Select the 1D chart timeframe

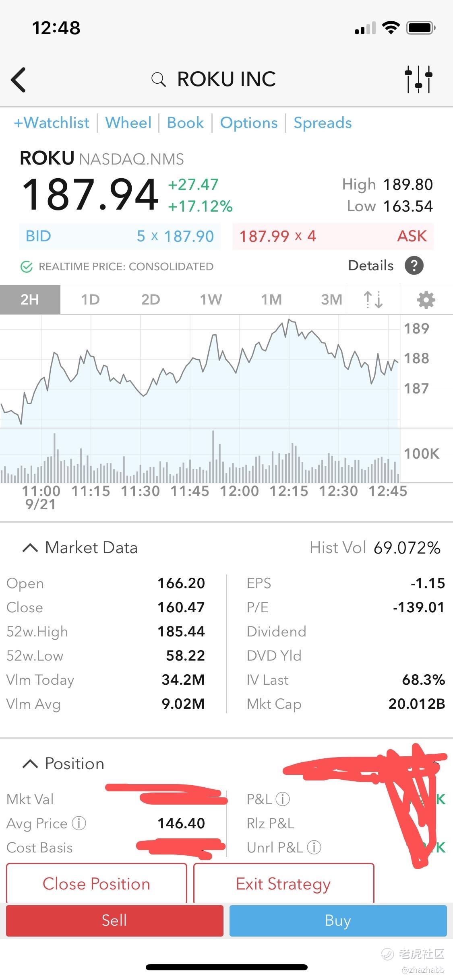pos(90,300)
